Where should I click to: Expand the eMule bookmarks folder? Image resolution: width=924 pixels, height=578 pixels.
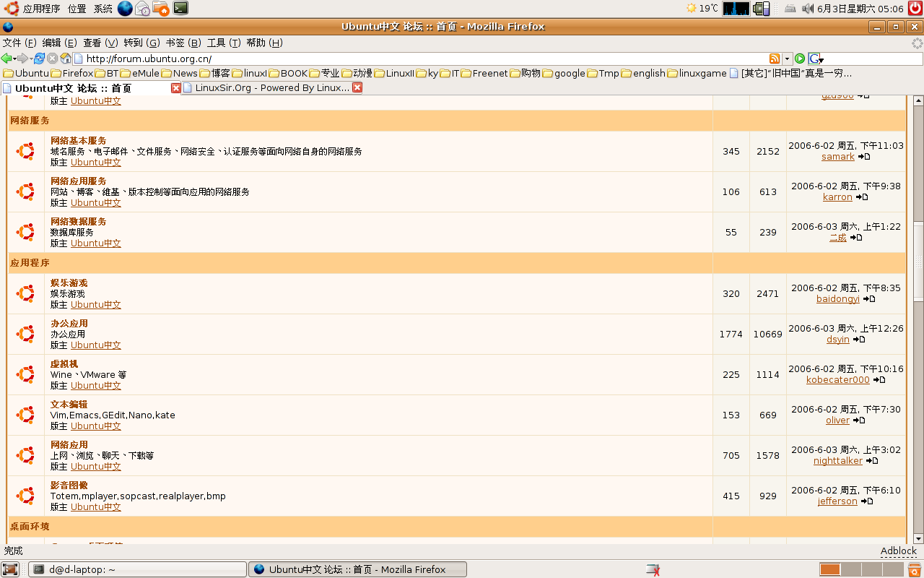pos(140,73)
